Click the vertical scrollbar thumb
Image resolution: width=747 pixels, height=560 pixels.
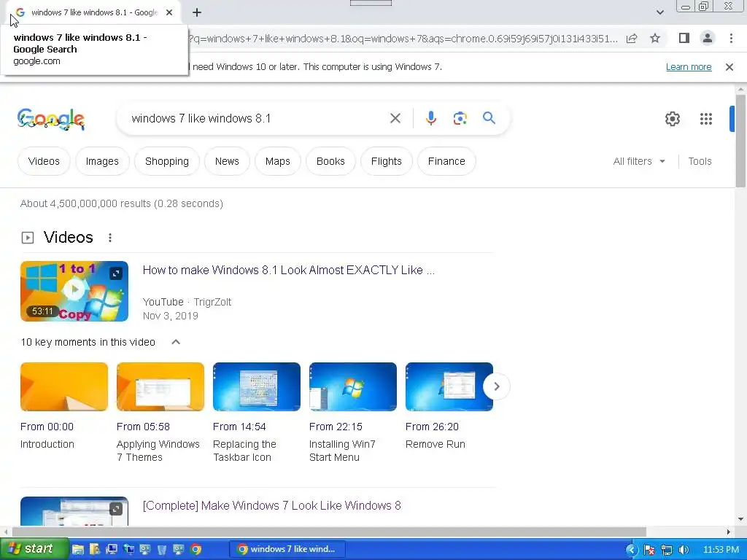740,141
